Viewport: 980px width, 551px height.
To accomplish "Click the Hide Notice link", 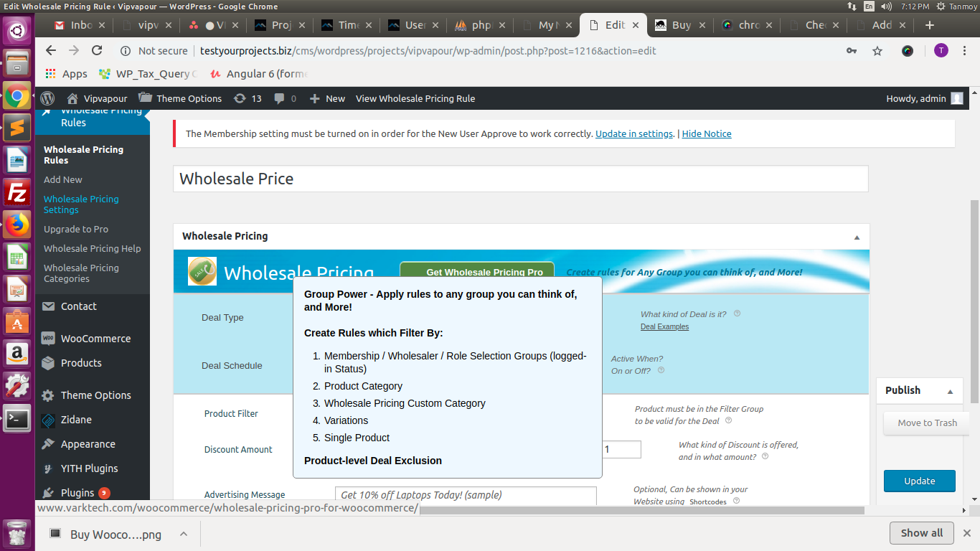I will [707, 133].
